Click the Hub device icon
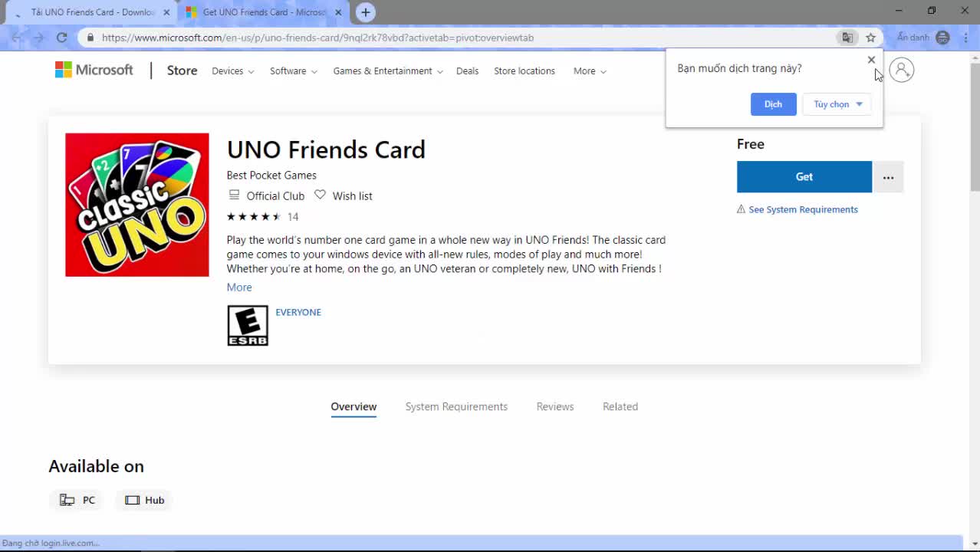 pos(133,500)
